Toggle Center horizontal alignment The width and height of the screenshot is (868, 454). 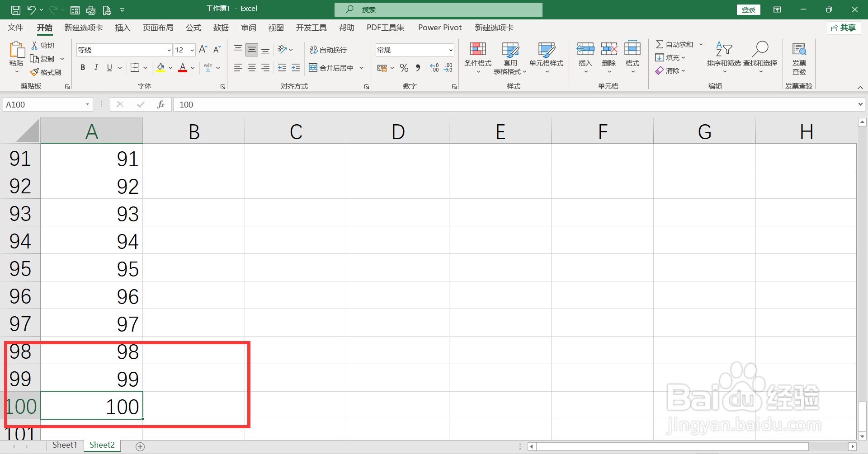(x=252, y=68)
